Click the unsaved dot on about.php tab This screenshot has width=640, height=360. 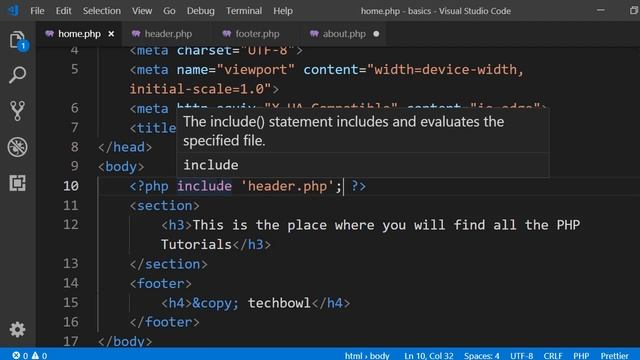(x=376, y=34)
